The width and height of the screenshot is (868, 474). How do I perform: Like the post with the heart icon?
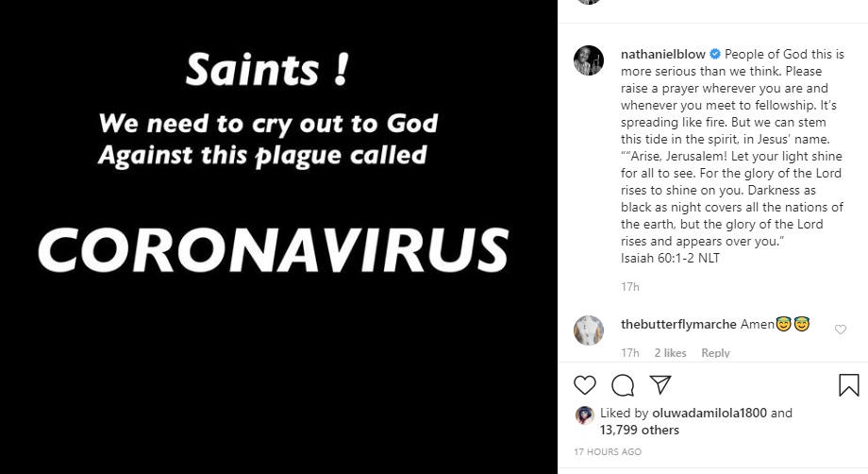[x=585, y=384]
